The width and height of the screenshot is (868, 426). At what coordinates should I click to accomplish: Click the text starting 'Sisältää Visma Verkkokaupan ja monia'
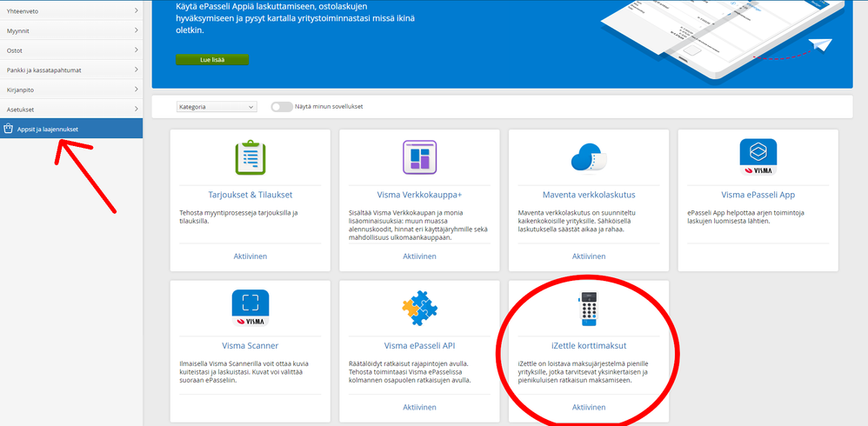click(x=417, y=225)
